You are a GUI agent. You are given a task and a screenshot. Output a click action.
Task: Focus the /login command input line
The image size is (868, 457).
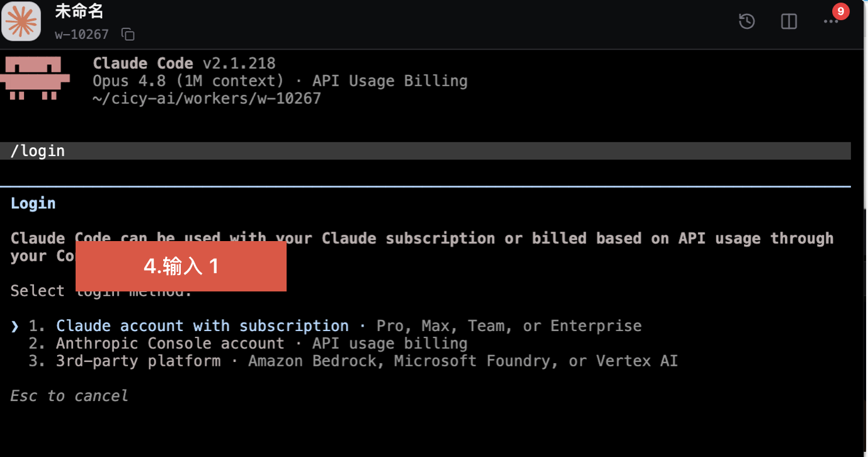point(425,151)
